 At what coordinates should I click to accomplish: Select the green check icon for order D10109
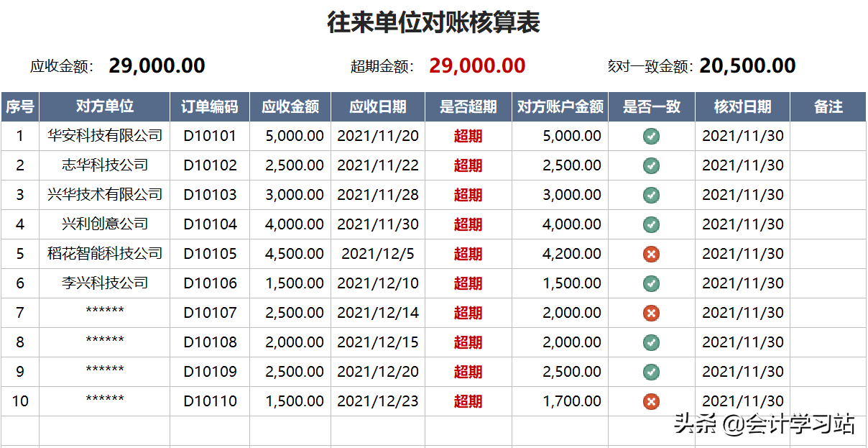pos(651,371)
